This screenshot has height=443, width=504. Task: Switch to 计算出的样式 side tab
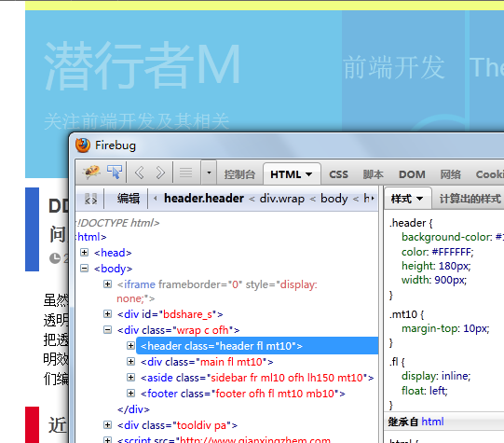(x=470, y=199)
